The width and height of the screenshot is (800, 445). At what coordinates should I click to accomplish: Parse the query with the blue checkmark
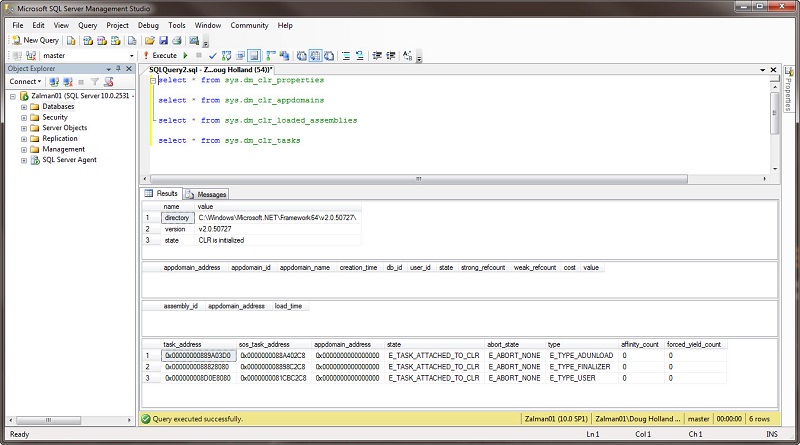click(213, 56)
